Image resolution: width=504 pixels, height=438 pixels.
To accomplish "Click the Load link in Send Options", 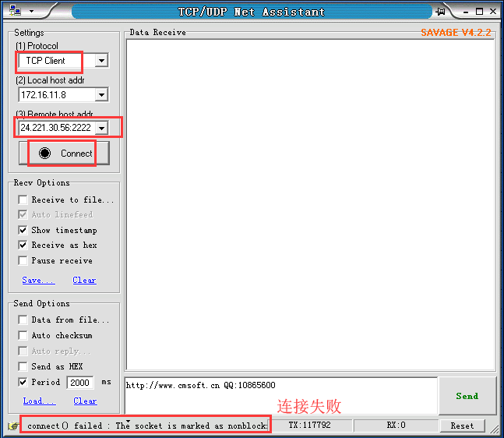I will 39,401.
